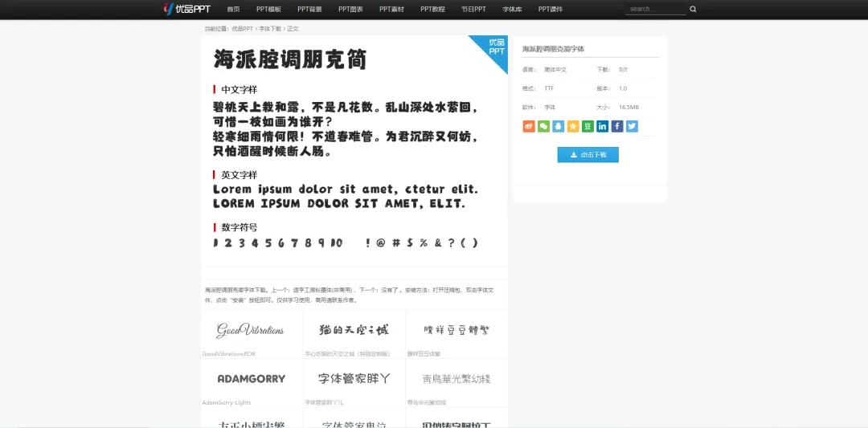Share via WeChat icon
The image size is (868, 428).
click(x=543, y=126)
